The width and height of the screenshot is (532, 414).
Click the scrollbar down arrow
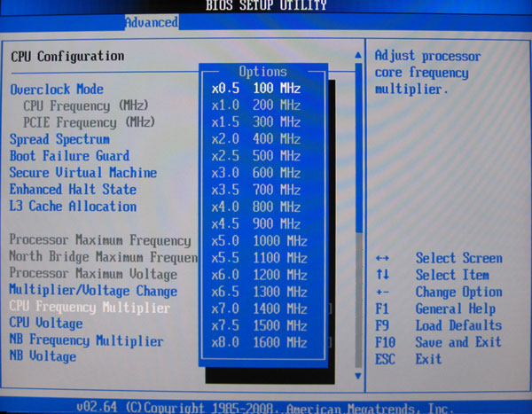358,376
